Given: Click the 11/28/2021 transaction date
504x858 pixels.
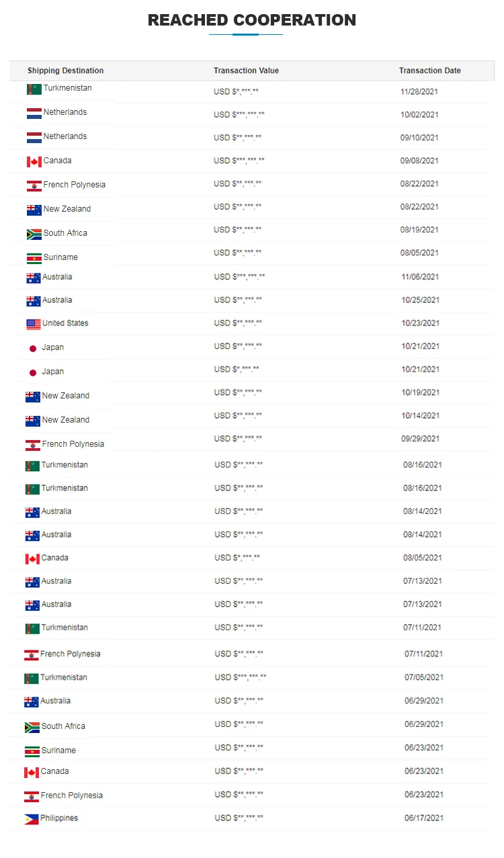Looking at the screenshot, I should click(x=419, y=91).
